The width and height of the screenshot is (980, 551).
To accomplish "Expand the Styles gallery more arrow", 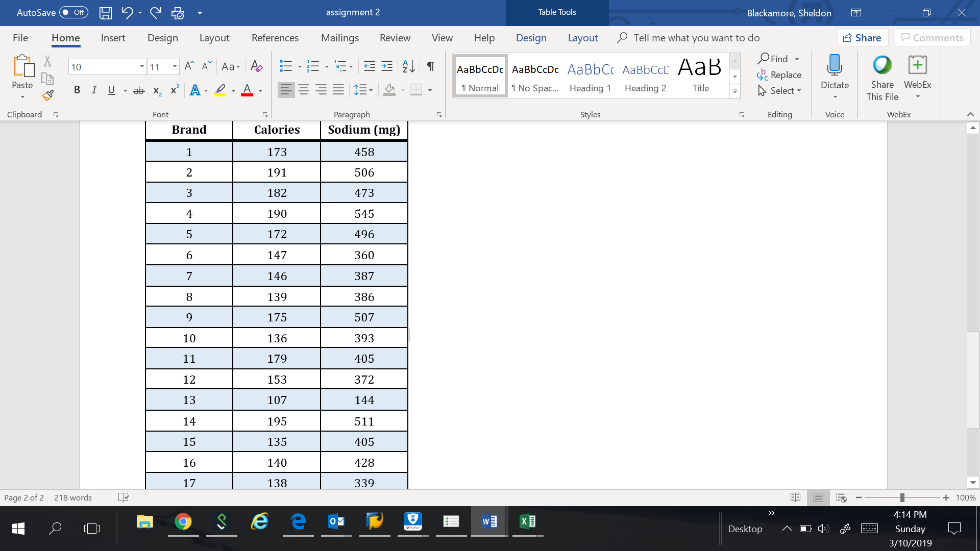I will [735, 92].
